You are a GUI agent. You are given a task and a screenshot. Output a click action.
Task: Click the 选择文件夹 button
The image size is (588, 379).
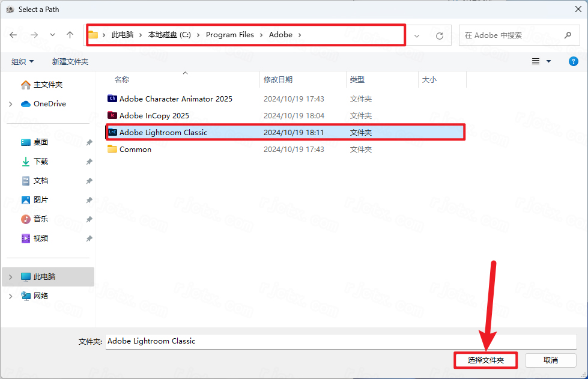pyautogui.click(x=485, y=360)
